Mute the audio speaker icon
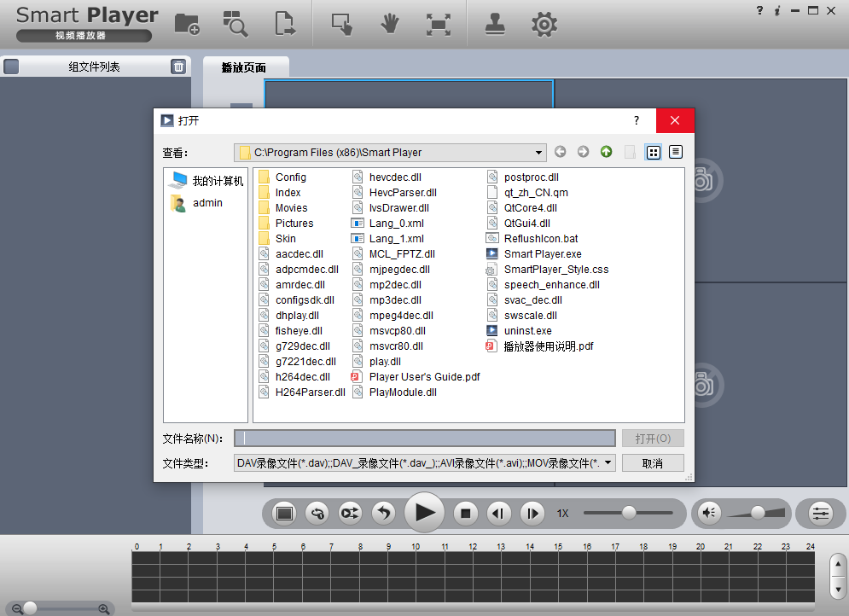The image size is (849, 616). coord(708,513)
